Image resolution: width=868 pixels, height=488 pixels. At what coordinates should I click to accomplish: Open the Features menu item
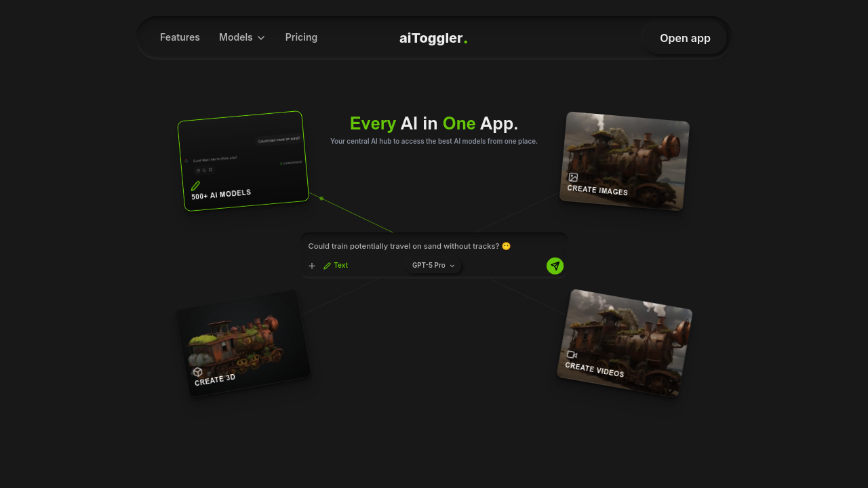180,37
